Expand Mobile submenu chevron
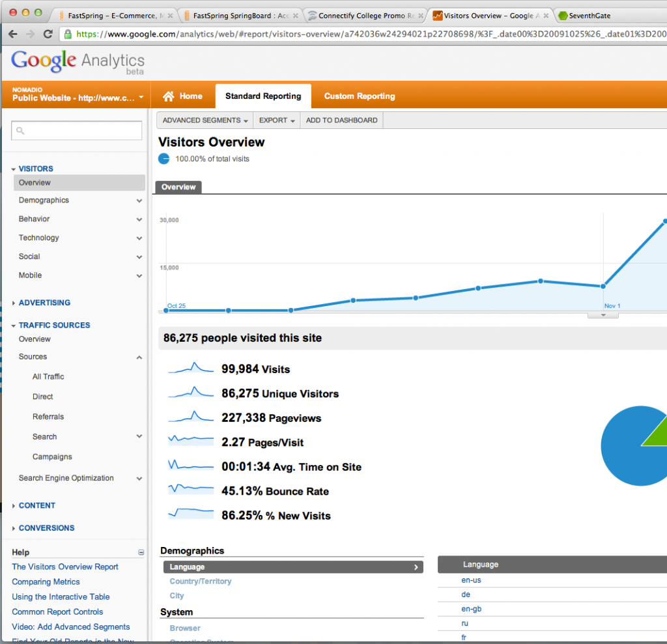Viewport: 667px width, 644px height. click(x=139, y=275)
